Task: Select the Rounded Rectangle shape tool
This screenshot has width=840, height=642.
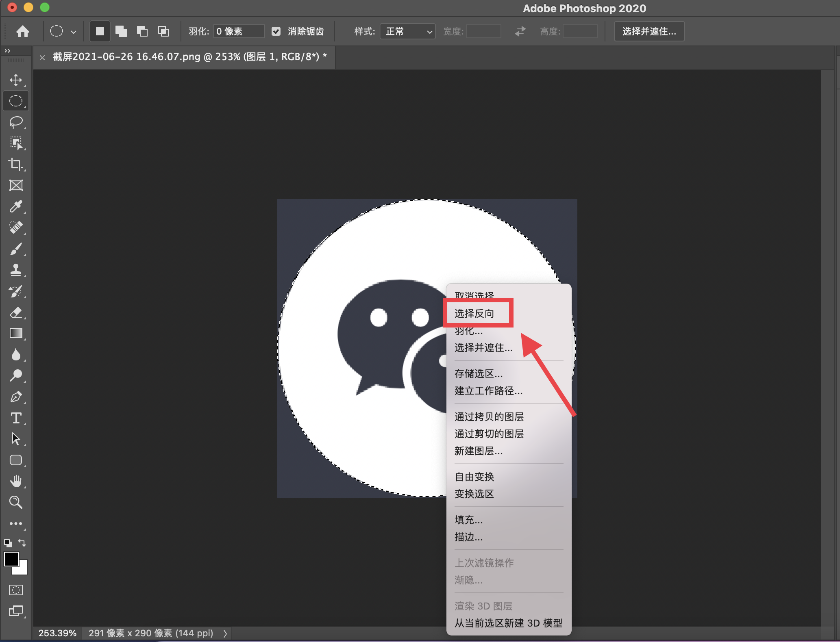Action: tap(16, 460)
